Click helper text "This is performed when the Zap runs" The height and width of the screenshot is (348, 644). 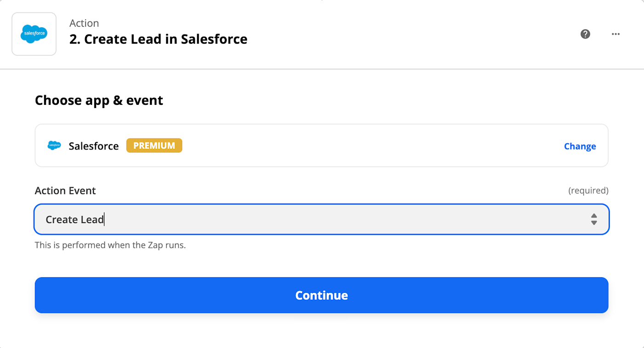click(x=110, y=245)
